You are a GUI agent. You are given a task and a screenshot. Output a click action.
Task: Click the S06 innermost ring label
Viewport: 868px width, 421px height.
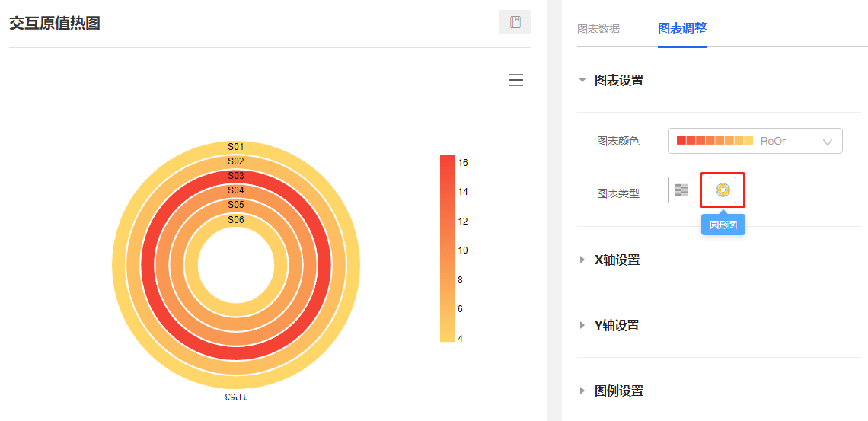coord(236,219)
